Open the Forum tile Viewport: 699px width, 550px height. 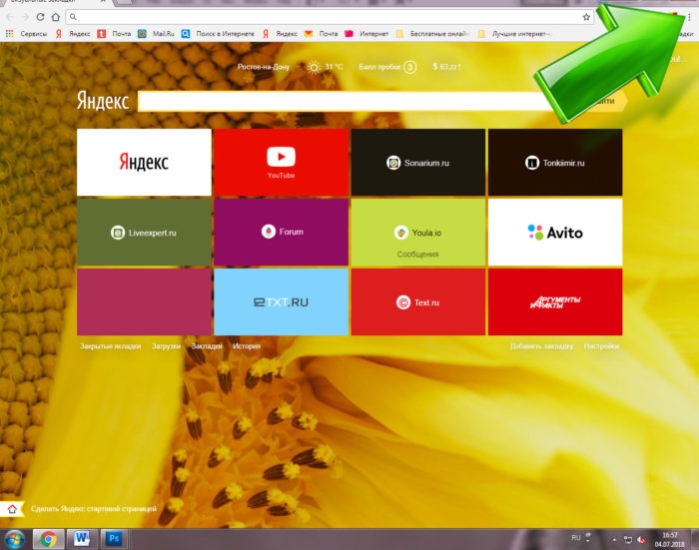coord(281,232)
